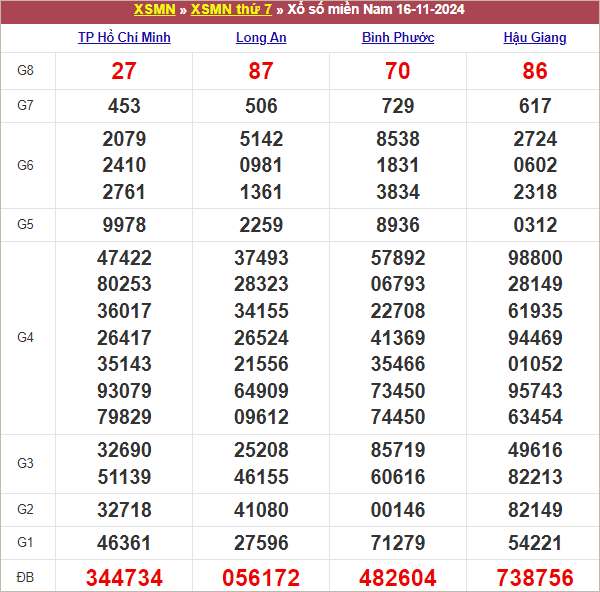Click the G7 value 729
Image resolution: width=600 pixels, height=592 pixels.
point(398,106)
